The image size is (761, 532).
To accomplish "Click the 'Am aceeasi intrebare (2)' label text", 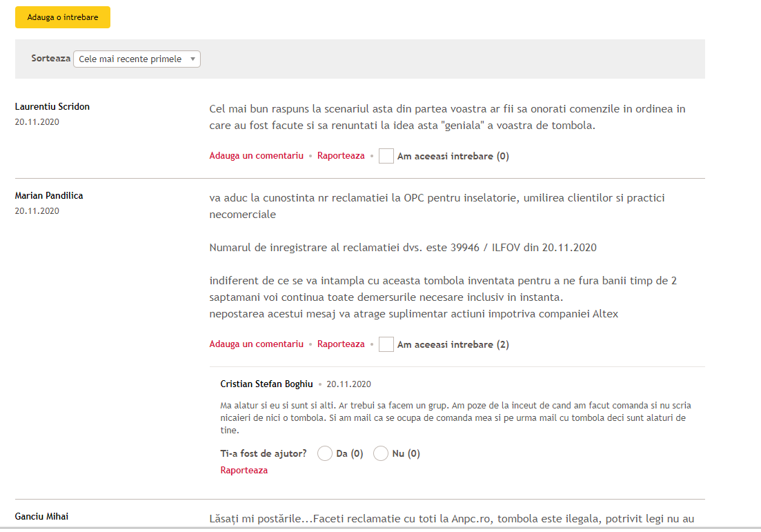I will tap(453, 344).
